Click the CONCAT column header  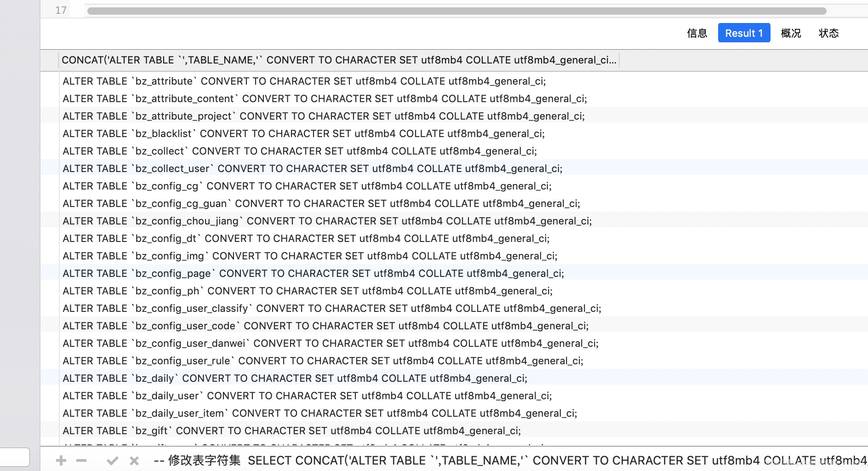pyautogui.click(x=339, y=60)
